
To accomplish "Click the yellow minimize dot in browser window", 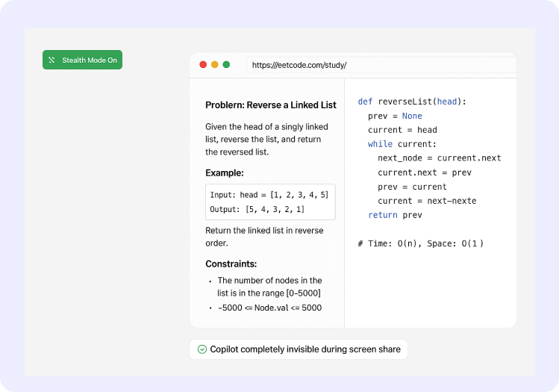I will click(x=214, y=65).
